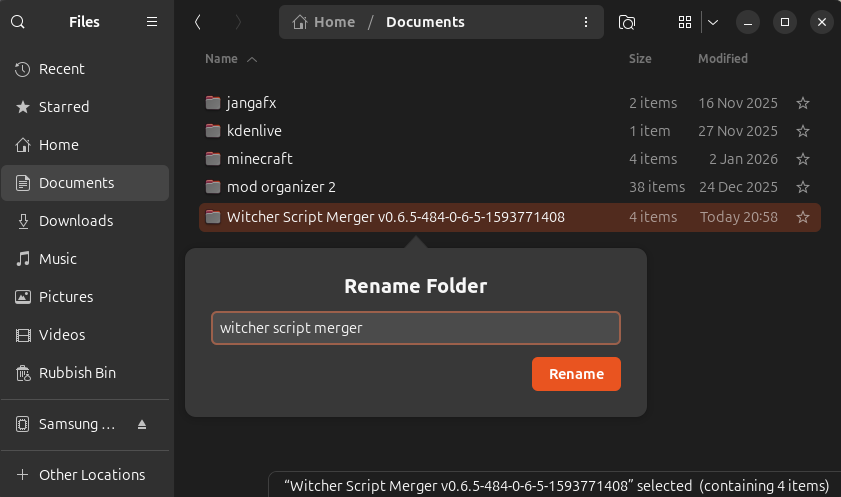The height and width of the screenshot is (497, 841).
Task: Click the folder name text field
Action: point(415,328)
